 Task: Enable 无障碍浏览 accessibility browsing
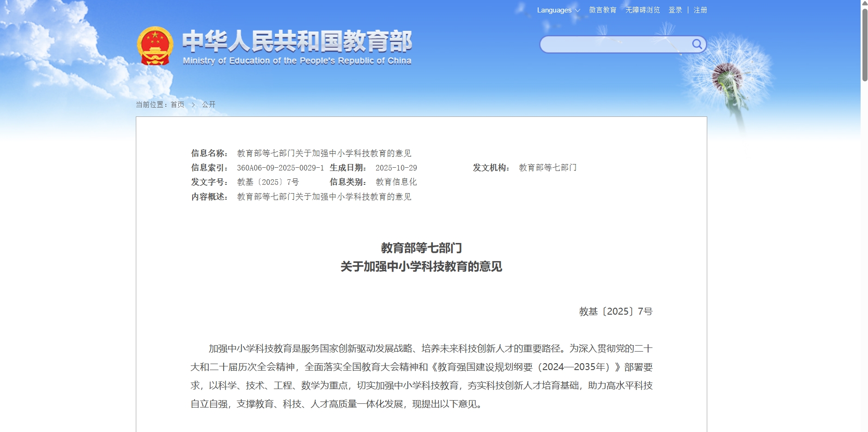[x=643, y=10]
